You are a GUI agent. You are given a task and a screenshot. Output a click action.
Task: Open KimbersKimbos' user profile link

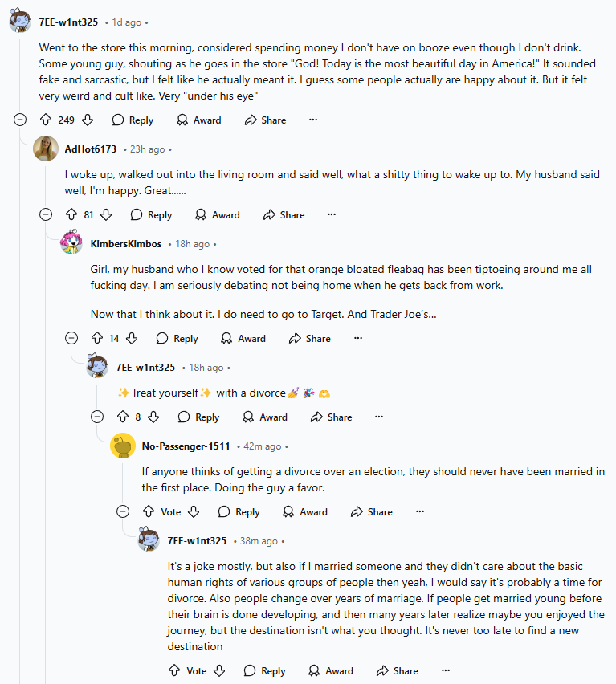(x=126, y=244)
